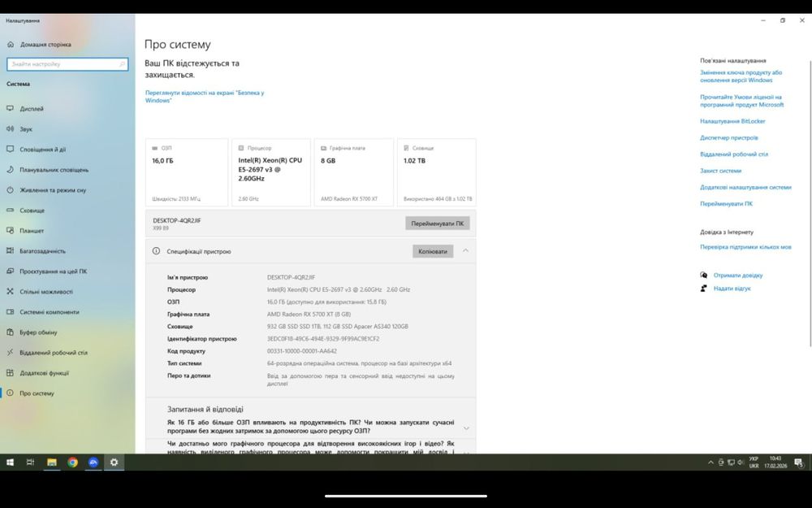Open Task View in the taskbar
The height and width of the screenshot is (508, 812).
pyautogui.click(x=31, y=462)
